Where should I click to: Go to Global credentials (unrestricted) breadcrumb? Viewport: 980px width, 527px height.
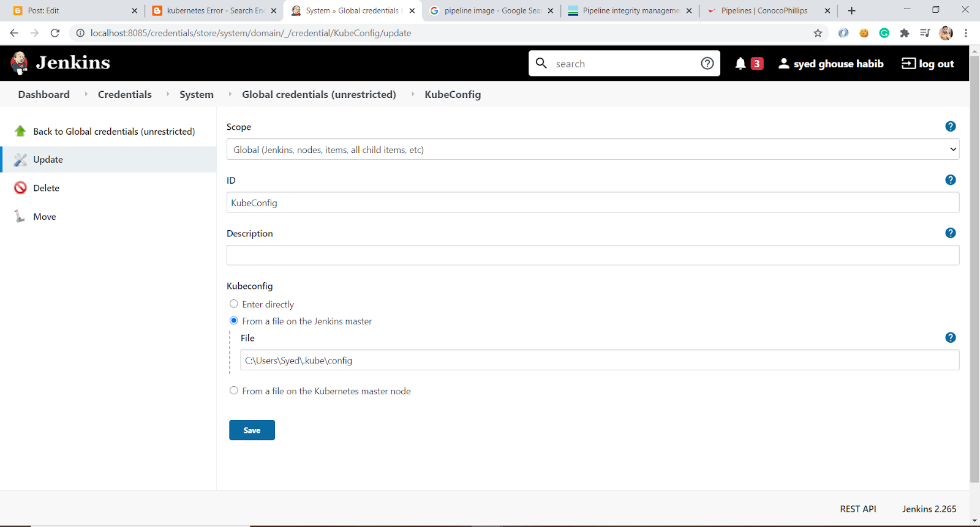point(319,94)
